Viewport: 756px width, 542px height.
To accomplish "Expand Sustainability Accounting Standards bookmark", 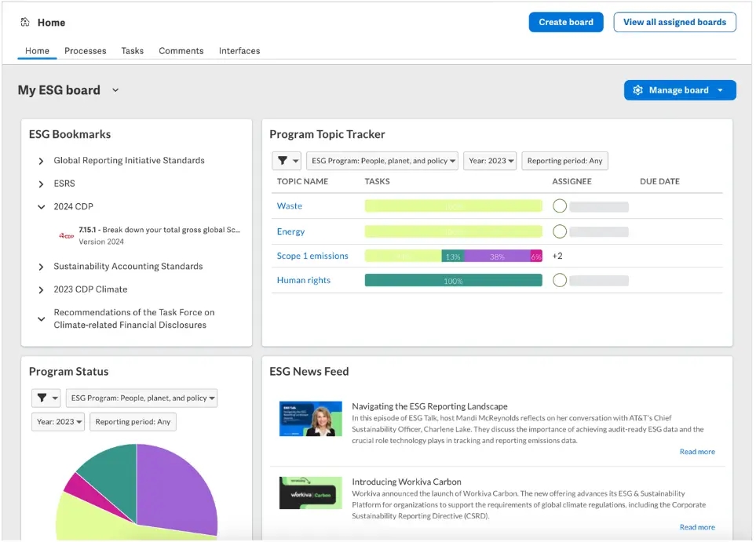I will [41, 267].
